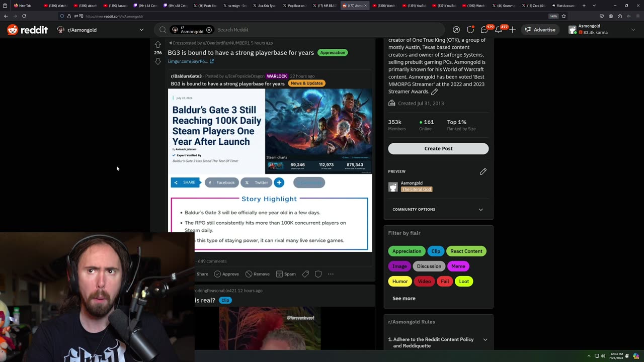
Task: Filter by Clip flair in sidebar
Action: pyautogui.click(x=436, y=251)
